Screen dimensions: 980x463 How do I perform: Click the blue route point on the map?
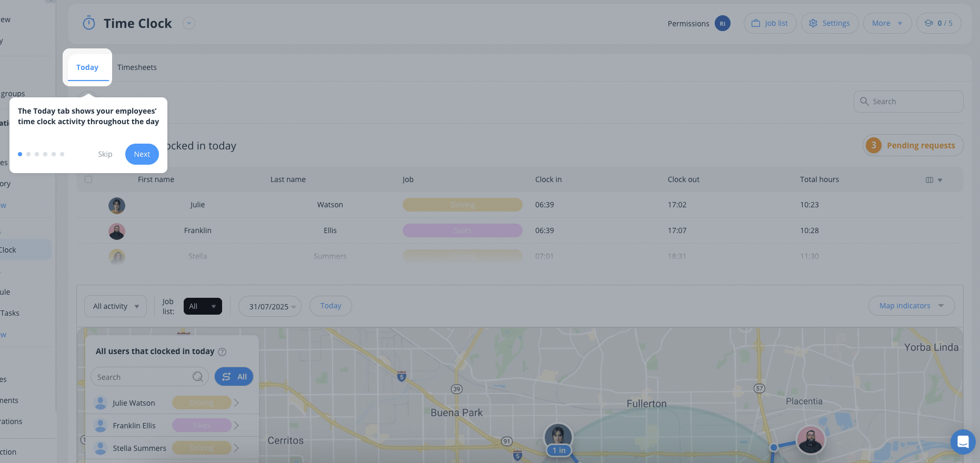coord(774,448)
